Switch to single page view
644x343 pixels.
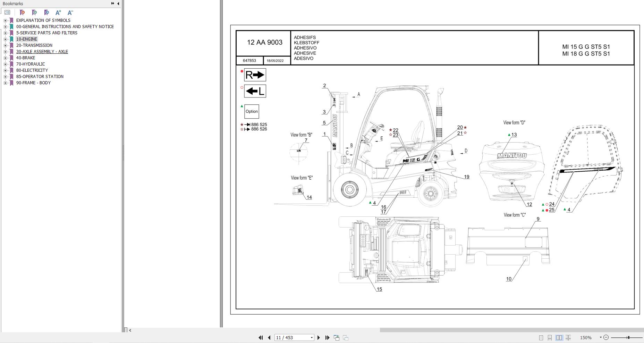[x=541, y=337]
